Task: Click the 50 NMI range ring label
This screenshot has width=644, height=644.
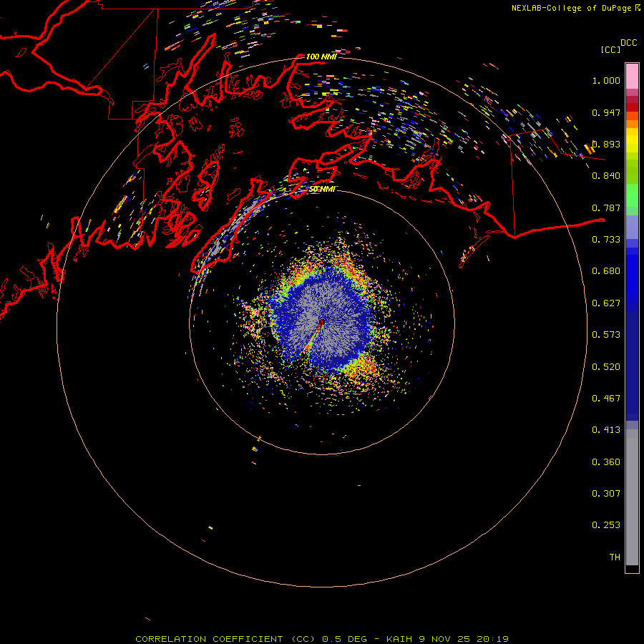Action: [x=321, y=189]
